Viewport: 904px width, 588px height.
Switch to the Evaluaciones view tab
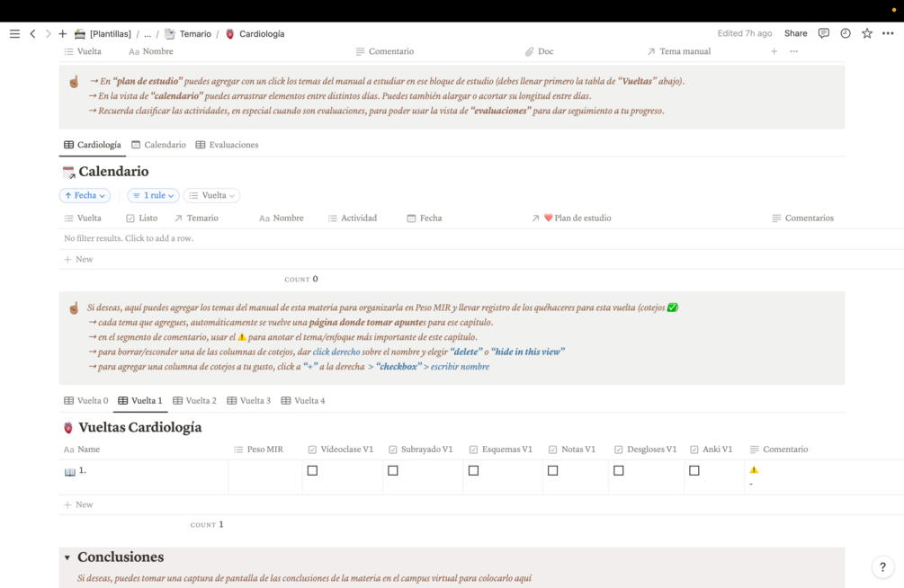pos(227,145)
